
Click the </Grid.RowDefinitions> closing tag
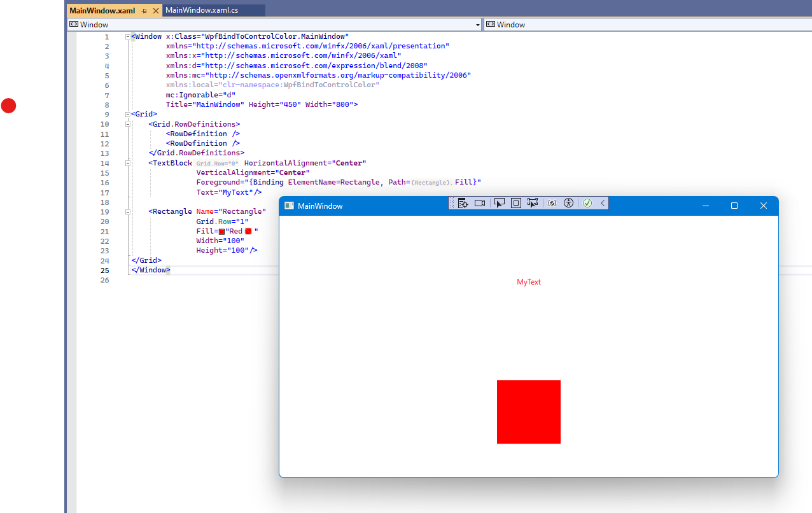click(x=197, y=153)
